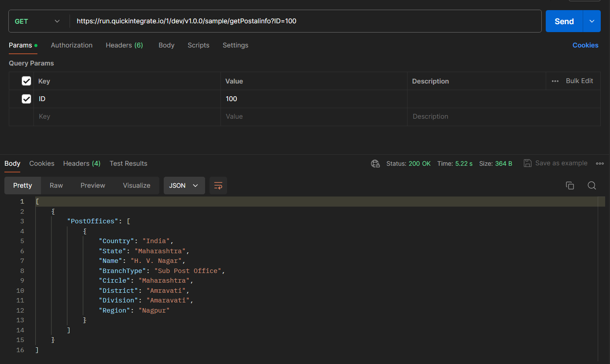Select the response Body tab

pos(12,164)
